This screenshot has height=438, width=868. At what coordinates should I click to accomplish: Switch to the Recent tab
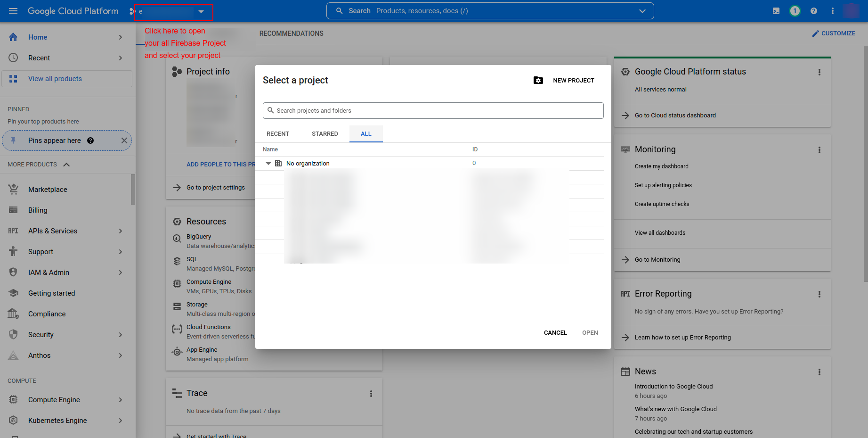(x=278, y=134)
